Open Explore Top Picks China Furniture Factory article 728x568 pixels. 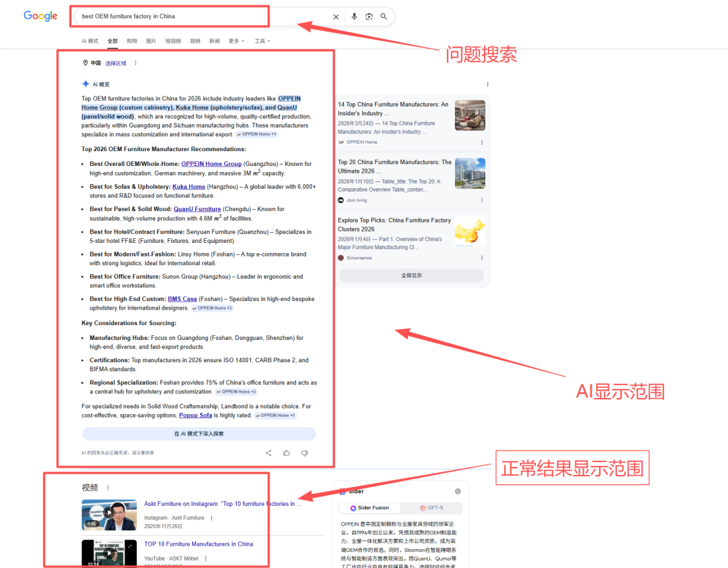(x=394, y=225)
